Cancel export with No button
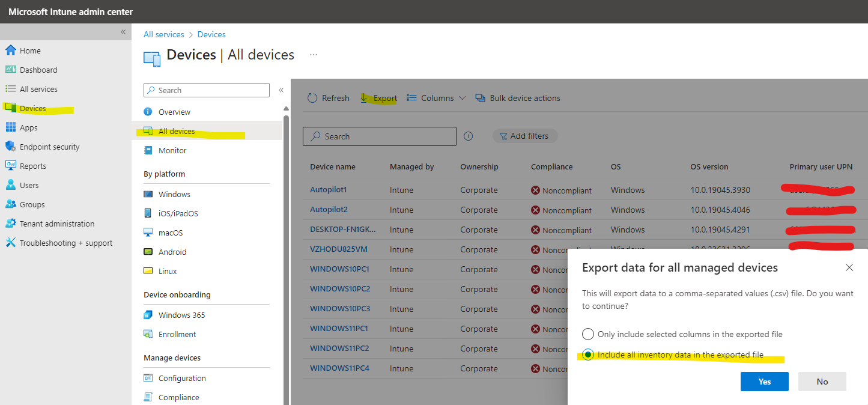 (x=822, y=382)
